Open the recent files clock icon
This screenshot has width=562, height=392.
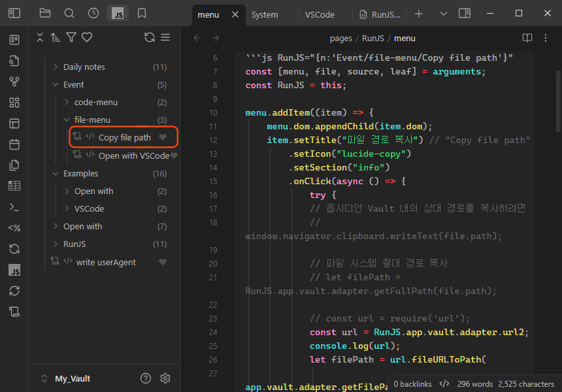pos(93,13)
